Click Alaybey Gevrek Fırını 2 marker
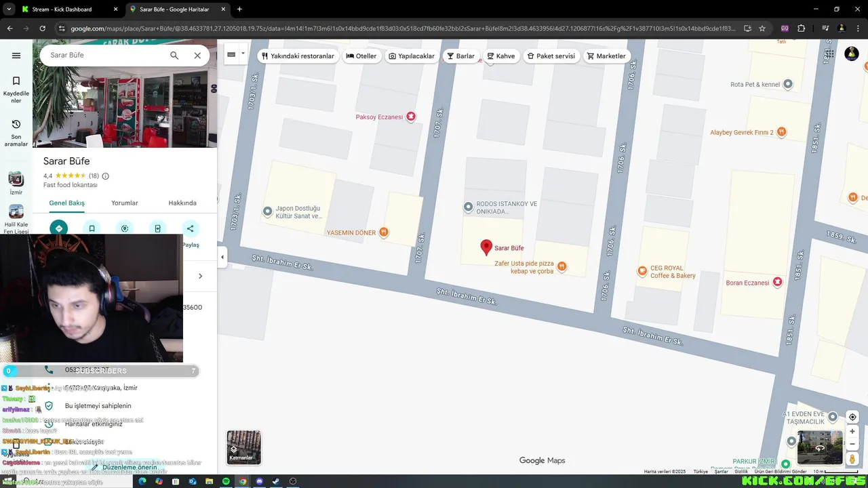Image resolution: width=868 pixels, height=488 pixels. [782, 131]
